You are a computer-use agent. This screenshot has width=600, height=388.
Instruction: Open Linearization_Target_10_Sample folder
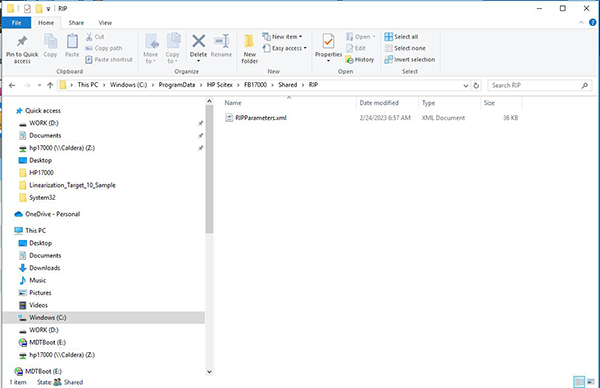[x=72, y=185]
